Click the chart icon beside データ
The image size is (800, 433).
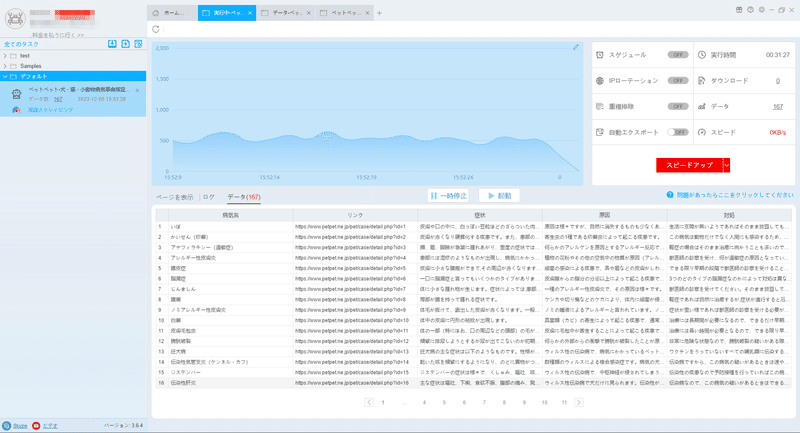(x=702, y=107)
